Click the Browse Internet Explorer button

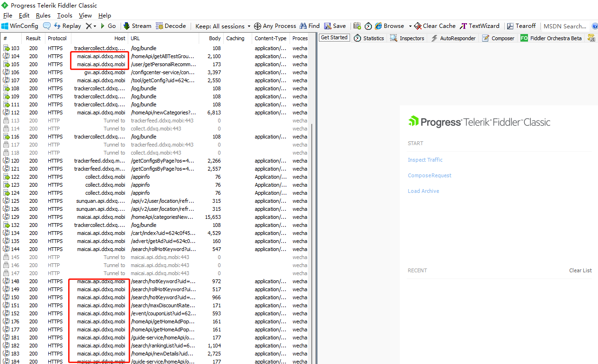(389, 26)
